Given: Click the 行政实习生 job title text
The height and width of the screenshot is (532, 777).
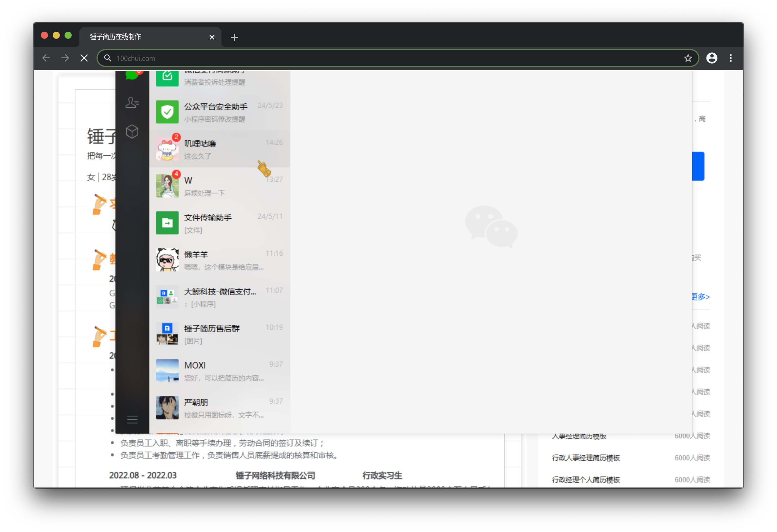Looking at the screenshot, I should [382, 475].
